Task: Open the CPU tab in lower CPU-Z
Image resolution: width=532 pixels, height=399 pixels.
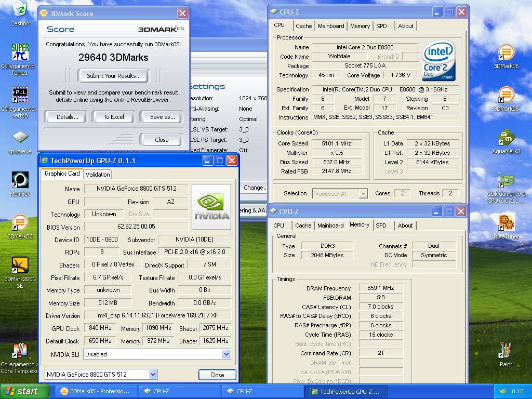Action: (x=278, y=225)
